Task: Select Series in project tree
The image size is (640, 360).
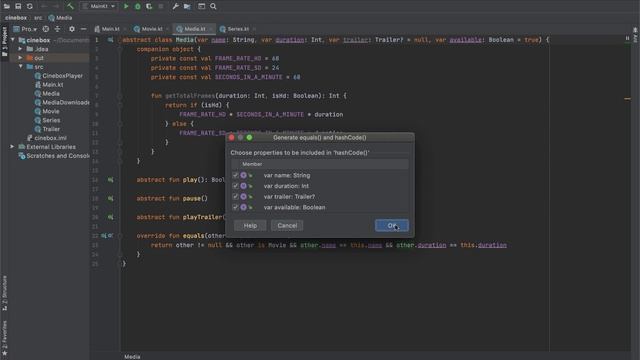Action: coord(47,120)
